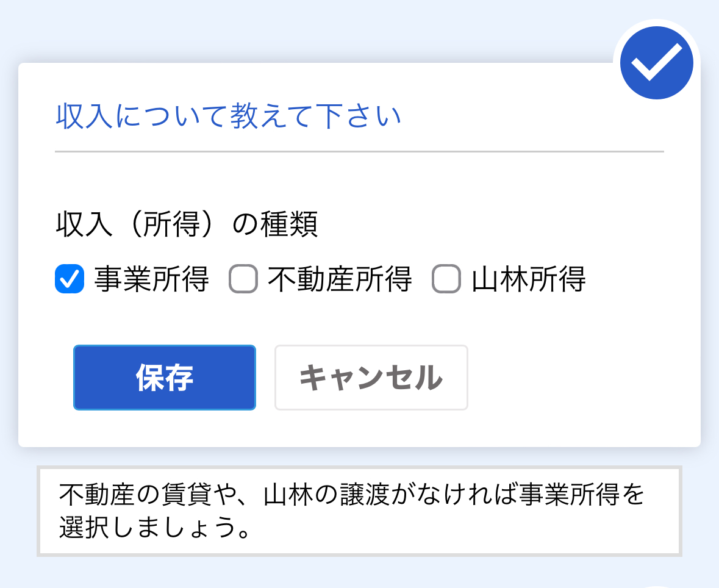Viewport: 719px width, 588px height.
Task: Select the 不動産所得 label text
Action: (340, 279)
